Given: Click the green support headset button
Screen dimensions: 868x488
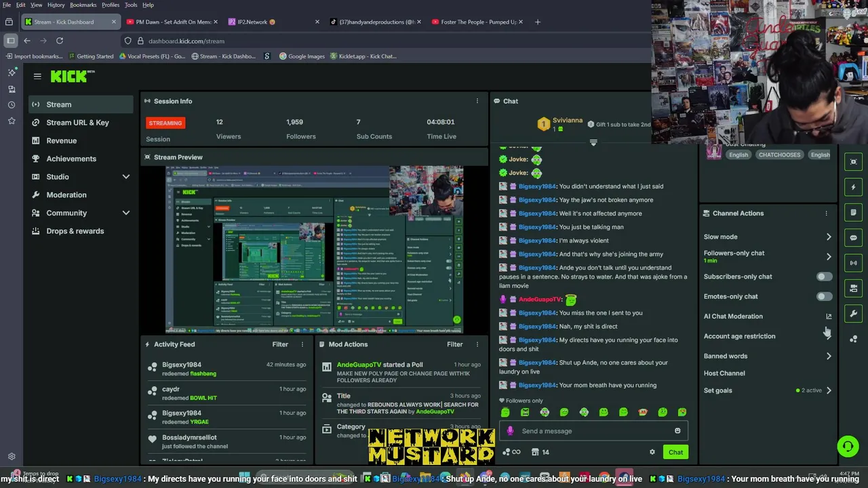Looking at the screenshot, I should tap(847, 446).
